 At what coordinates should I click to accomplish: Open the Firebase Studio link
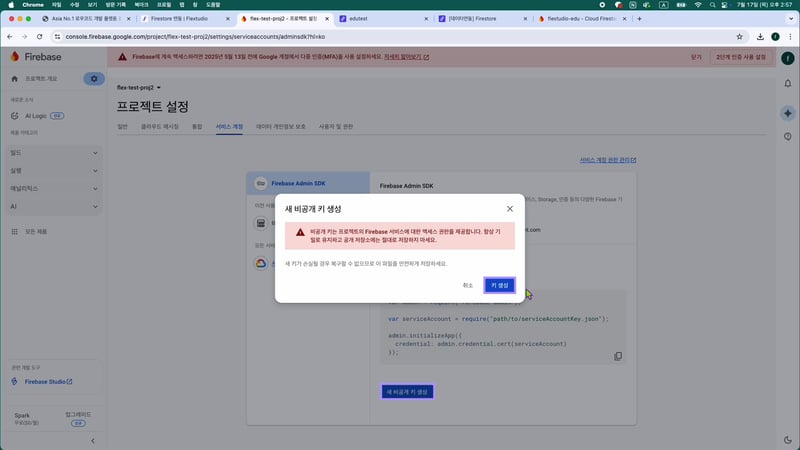coord(48,381)
